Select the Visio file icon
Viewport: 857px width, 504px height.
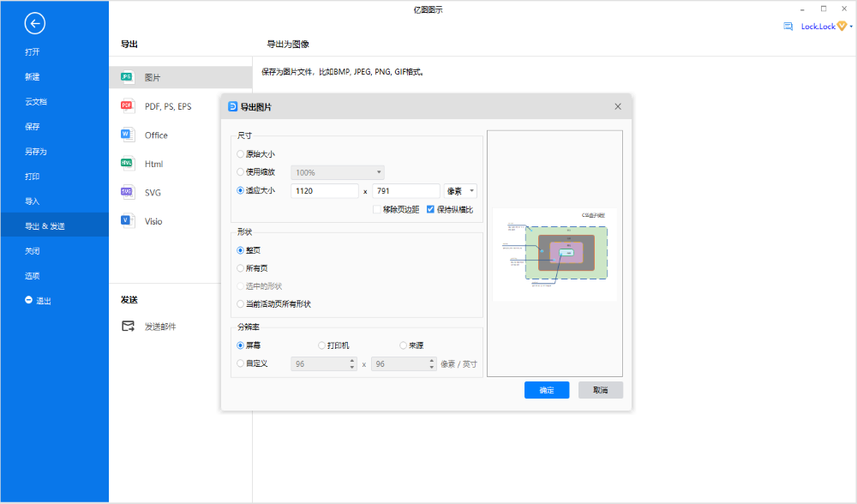coord(127,221)
